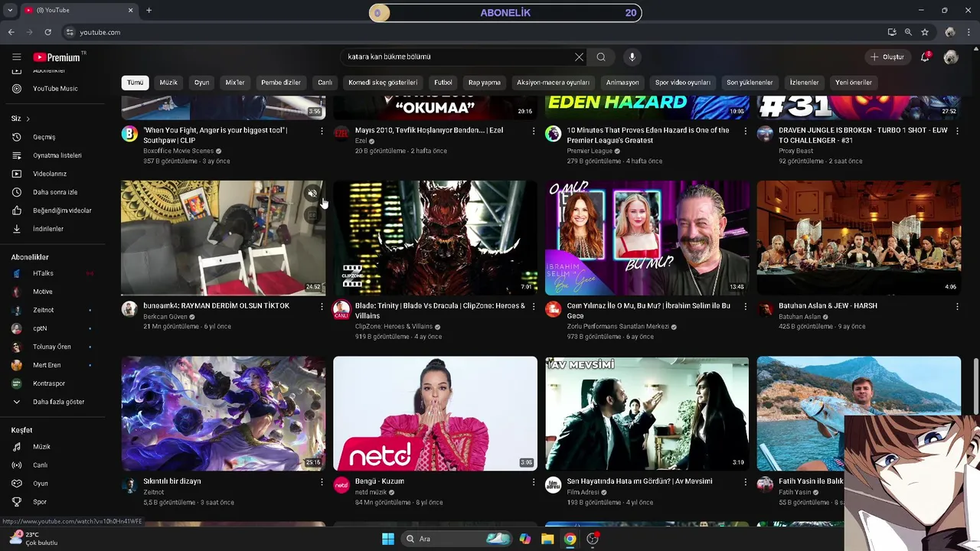Open options for Ezel video
This screenshot has width=980, height=551.
(534, 131)
